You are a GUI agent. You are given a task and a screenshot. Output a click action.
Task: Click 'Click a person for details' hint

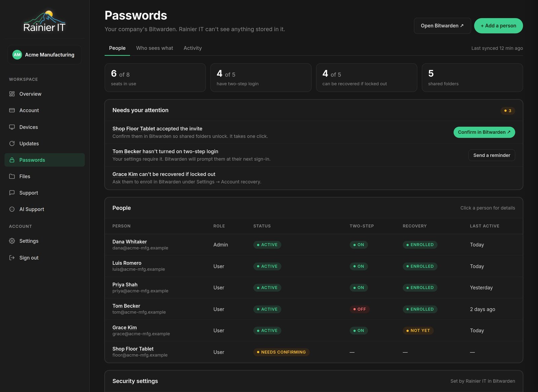[488, 208]
